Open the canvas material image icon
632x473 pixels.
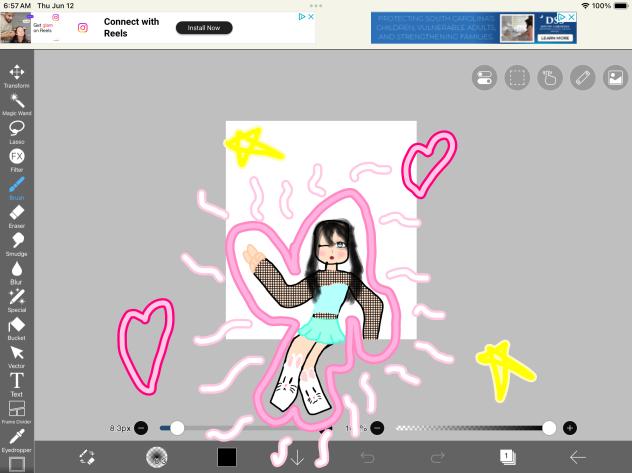click(615, 77)
